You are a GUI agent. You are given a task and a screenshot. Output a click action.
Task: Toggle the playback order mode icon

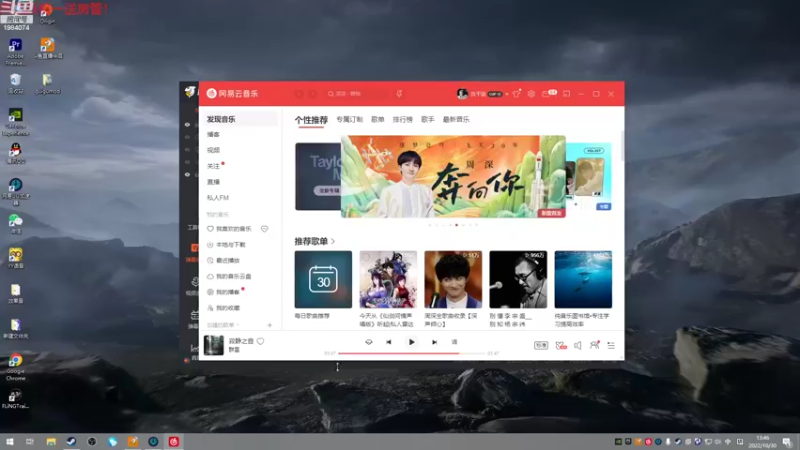[369, 342]
